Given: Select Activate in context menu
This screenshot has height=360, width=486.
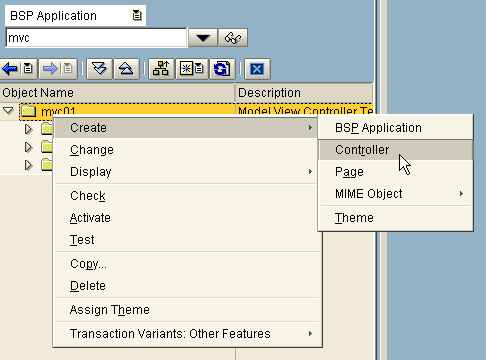Looking at the screenshot, I should click(186, 218).
